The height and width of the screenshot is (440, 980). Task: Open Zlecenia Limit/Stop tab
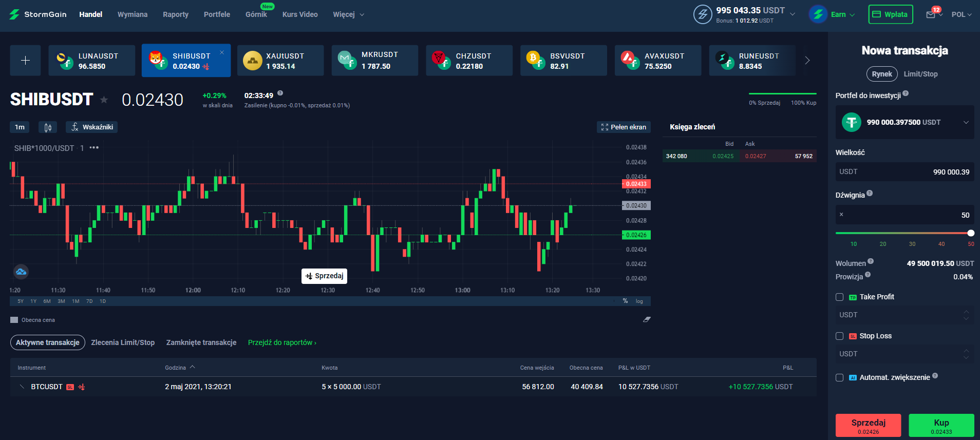click(x=123, y=342)
